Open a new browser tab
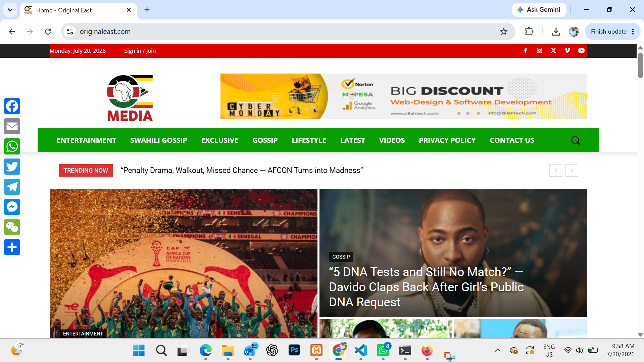The image size is (644, 362). pos(147,10)
